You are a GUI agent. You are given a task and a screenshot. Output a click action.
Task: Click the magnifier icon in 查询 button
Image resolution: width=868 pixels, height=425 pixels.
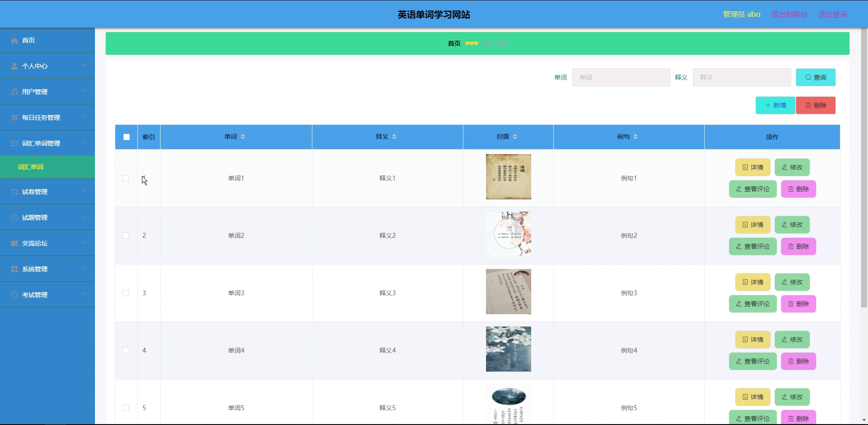(x=808, y=78)
